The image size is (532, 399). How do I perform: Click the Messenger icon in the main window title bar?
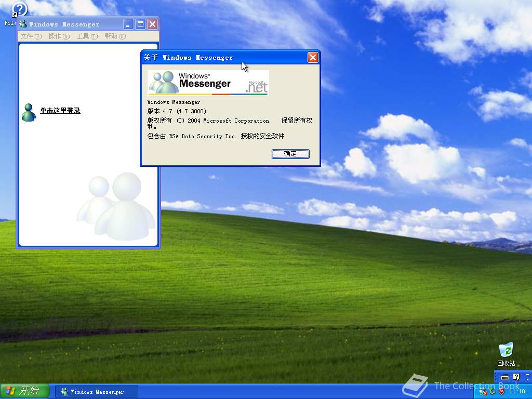(23, 24)
